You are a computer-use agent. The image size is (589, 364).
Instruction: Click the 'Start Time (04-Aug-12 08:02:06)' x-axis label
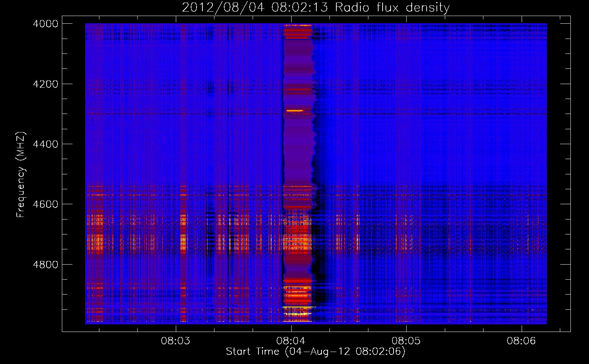click(x=316, y=352)
